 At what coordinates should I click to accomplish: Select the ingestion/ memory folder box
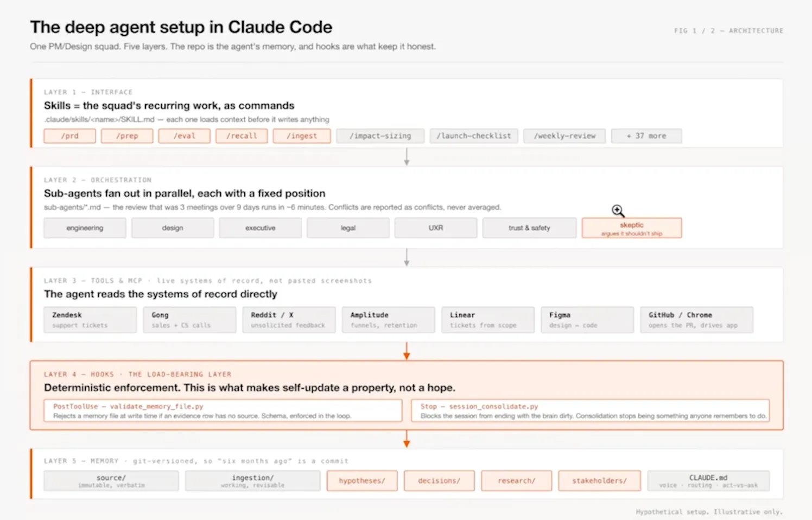coord(252,481)
